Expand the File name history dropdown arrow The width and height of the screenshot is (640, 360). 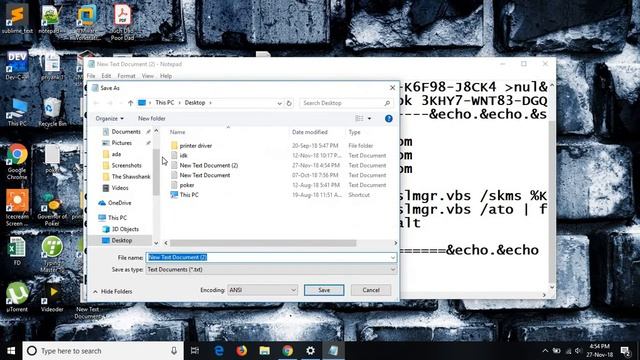point(393,258)
